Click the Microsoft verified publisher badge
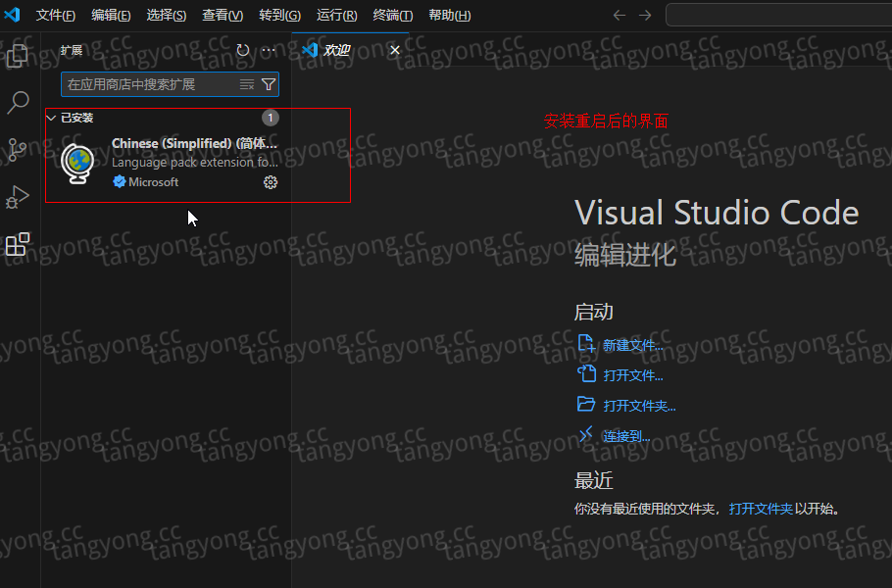This screenshot has height=588, width=892. [x=119, y=182]
